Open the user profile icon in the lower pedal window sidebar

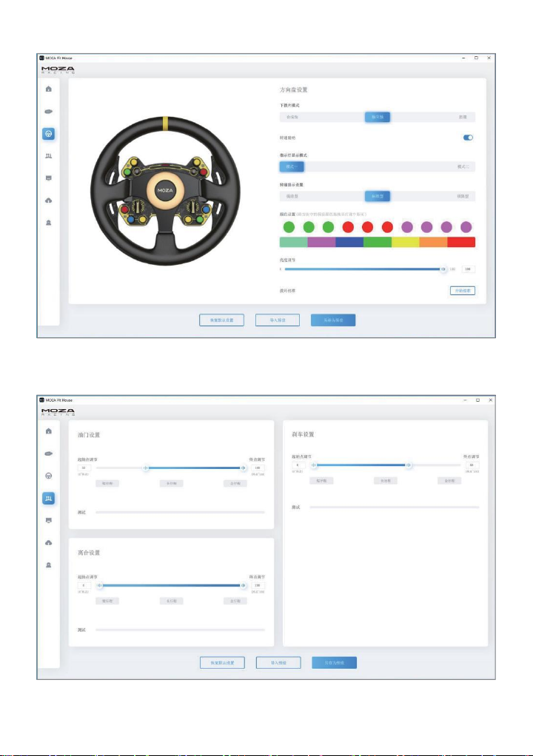click(49, 565)
